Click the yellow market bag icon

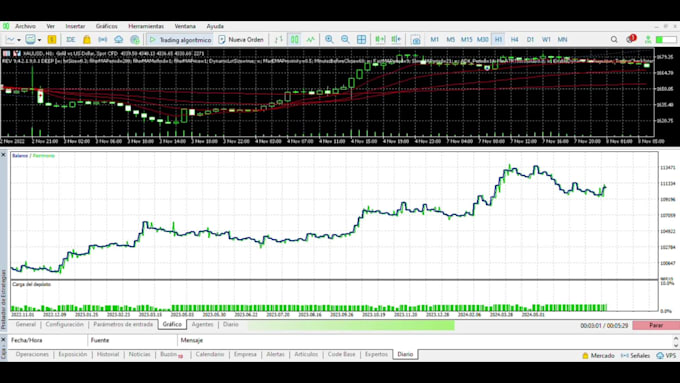coord(87,39)
